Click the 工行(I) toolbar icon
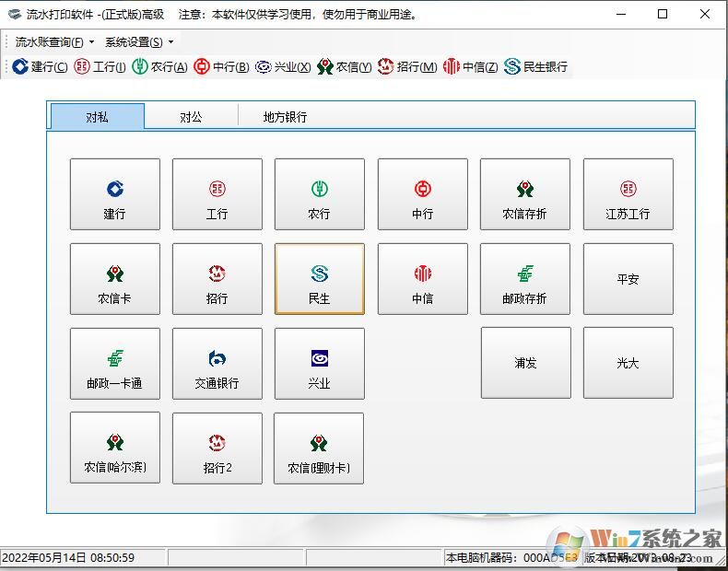Viewport: 728px width, 571px height. 100,67
